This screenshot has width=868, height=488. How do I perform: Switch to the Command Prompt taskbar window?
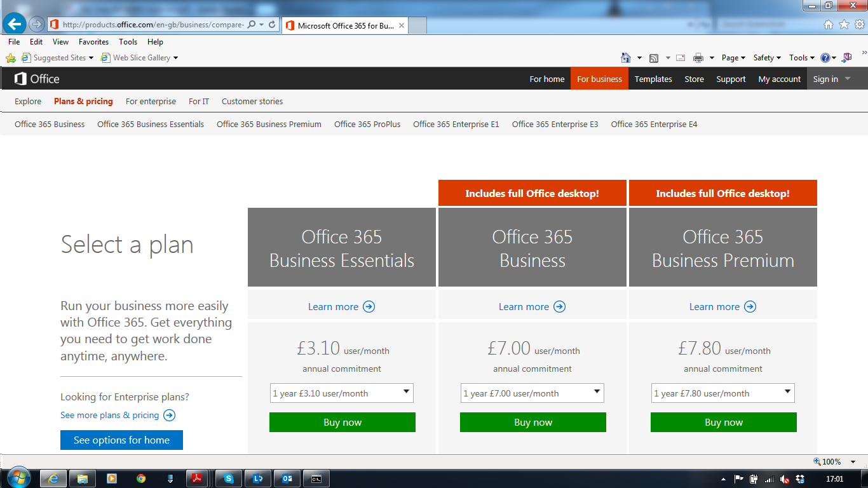tap(316, 478)
